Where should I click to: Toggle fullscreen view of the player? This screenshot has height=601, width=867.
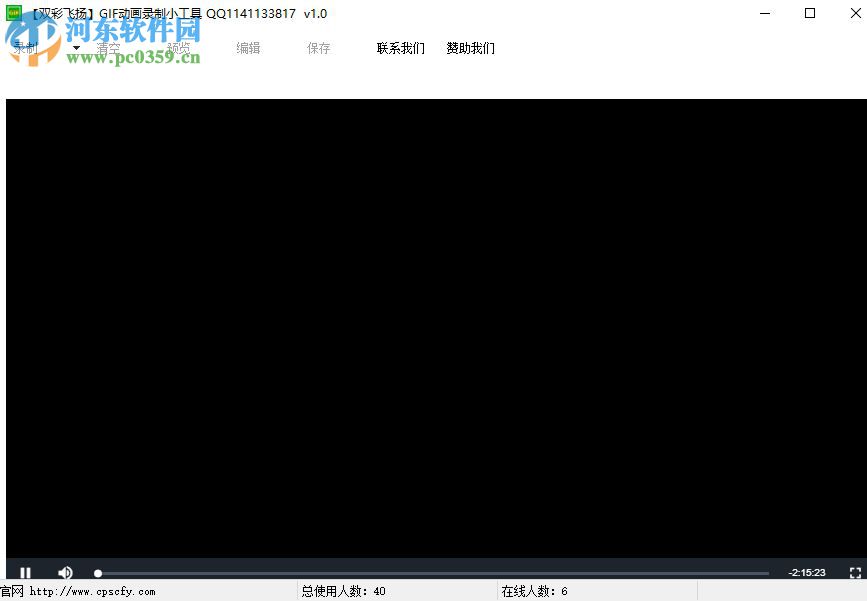pos(856,573)
